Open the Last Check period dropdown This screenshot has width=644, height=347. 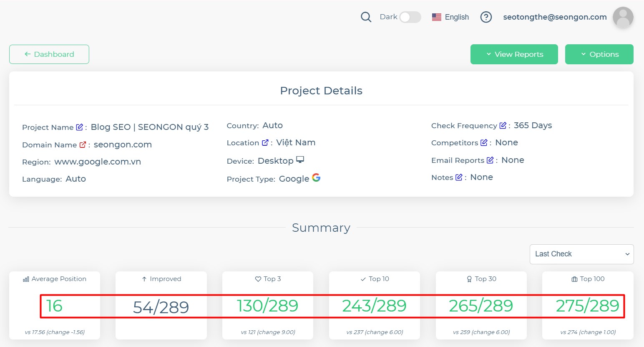(x=582, y=254)
